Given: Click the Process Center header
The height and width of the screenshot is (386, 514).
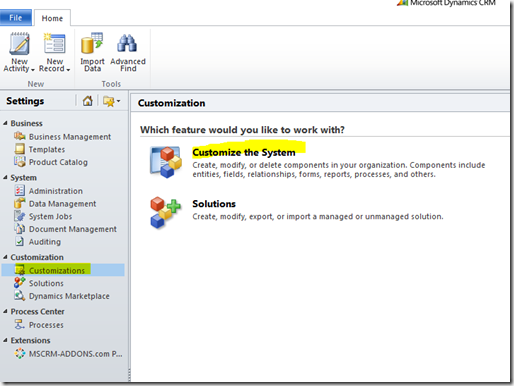Looking at the screenshot, I should 37,311.
